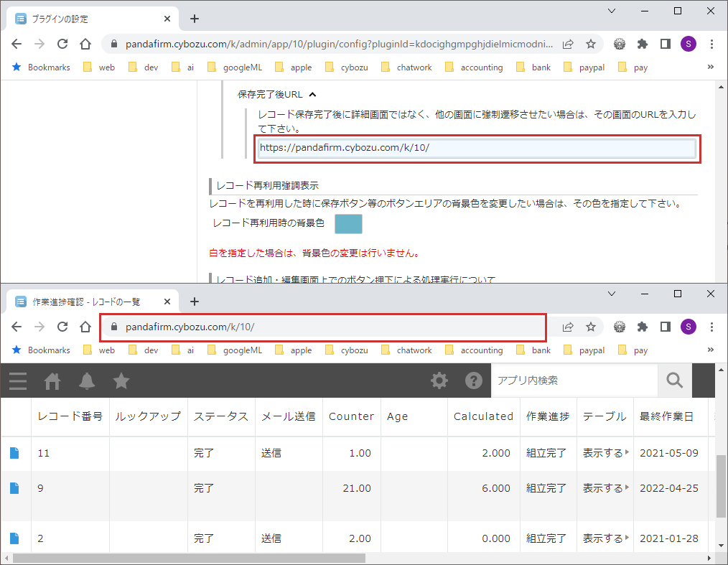Open the kintone help question mark icon
The height and width of the screenshot is (565, 728).
(473, 380)
